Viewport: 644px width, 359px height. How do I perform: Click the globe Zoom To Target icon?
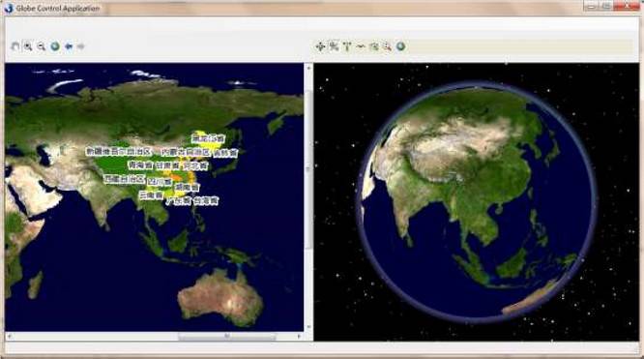point(374,46)
